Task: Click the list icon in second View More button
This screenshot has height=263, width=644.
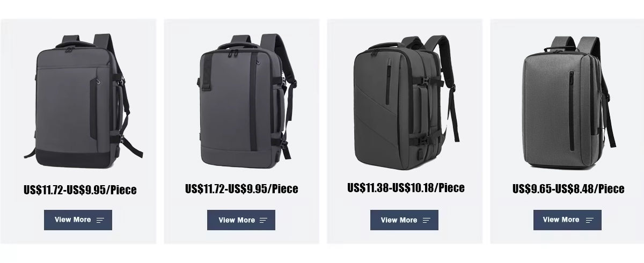Action: point(264,220)
